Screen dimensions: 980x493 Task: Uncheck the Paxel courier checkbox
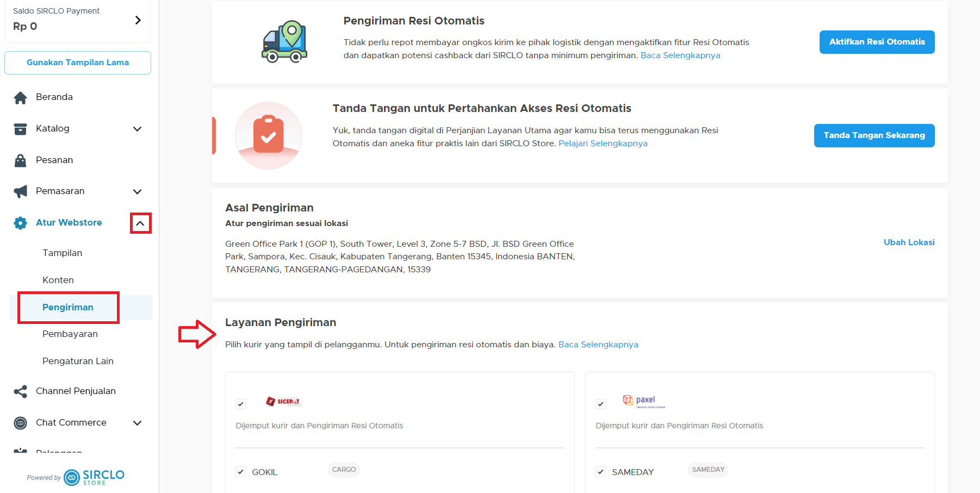[x=600, y=404]
